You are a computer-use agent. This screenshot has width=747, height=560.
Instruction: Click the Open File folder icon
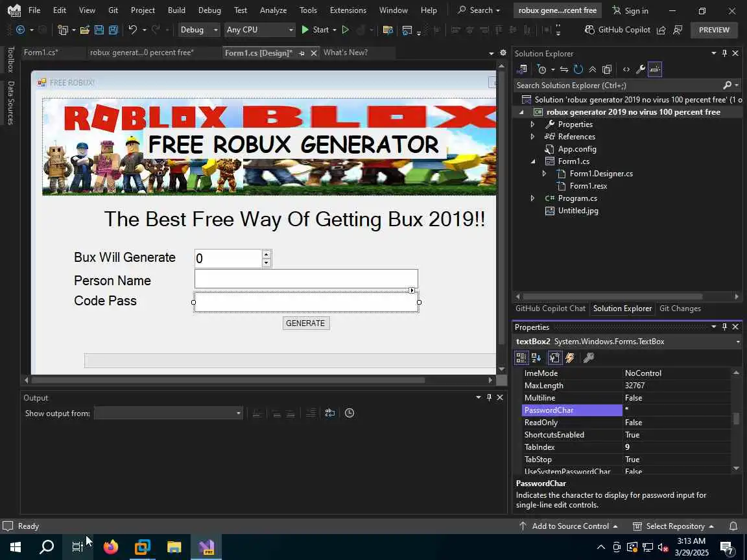[85, 30]
